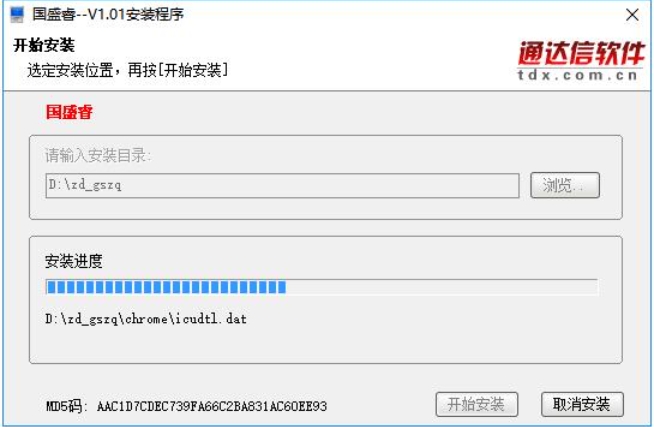Open the folder browser with 浏览 button
This screenshot has width=654, height=427.
pyautogui.click(x=565, y=185)
